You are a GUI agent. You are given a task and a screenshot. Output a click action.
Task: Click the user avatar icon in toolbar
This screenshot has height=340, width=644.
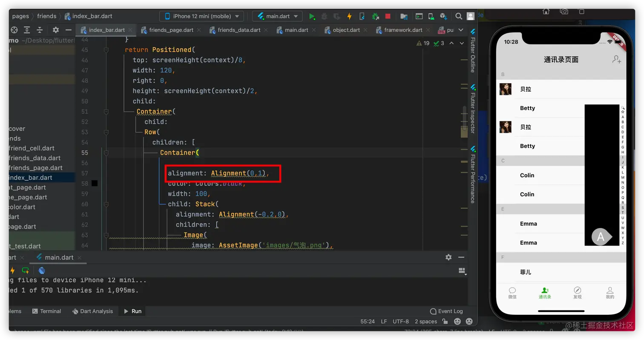[x=471, y=16]
